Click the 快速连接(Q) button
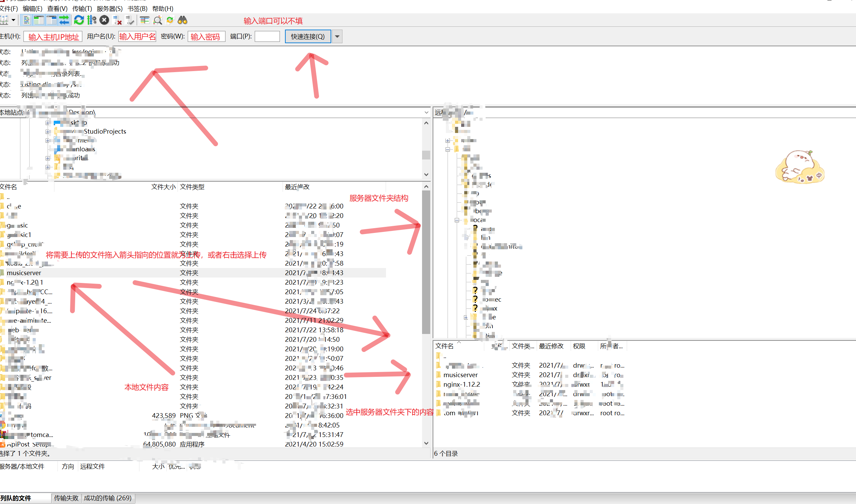Viewport: 856px width, 504px height. [x=308, y=36]
